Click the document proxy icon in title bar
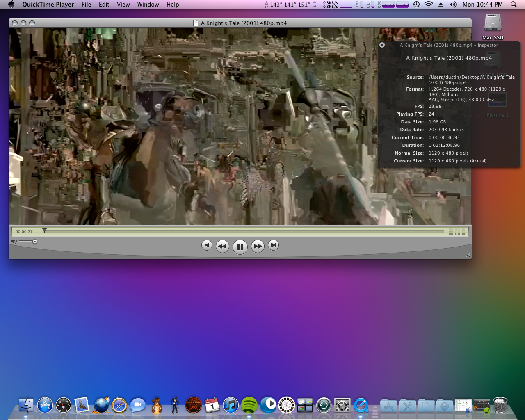Image resolution: width=525 pixels, height=420 pixels. coord(196,23)
